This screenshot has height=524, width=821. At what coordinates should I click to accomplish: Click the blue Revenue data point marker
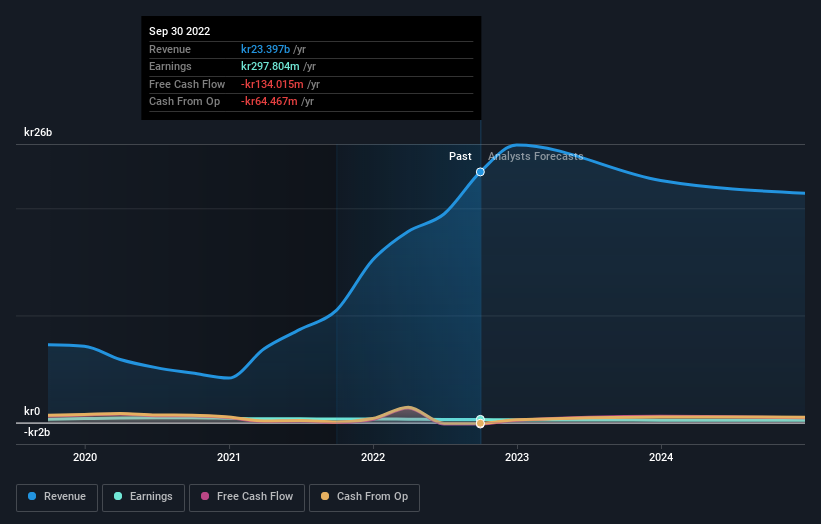point(480,172)
